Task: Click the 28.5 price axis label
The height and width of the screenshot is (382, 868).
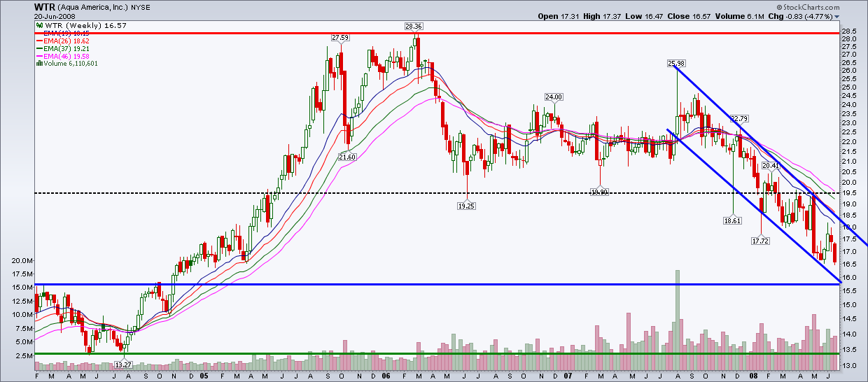Action: tap(849, 31)
